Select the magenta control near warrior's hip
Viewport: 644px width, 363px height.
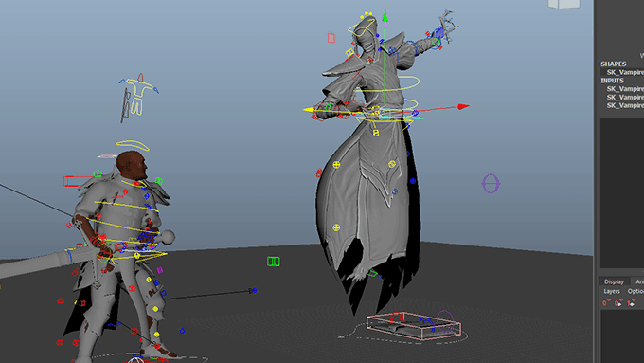160,270
